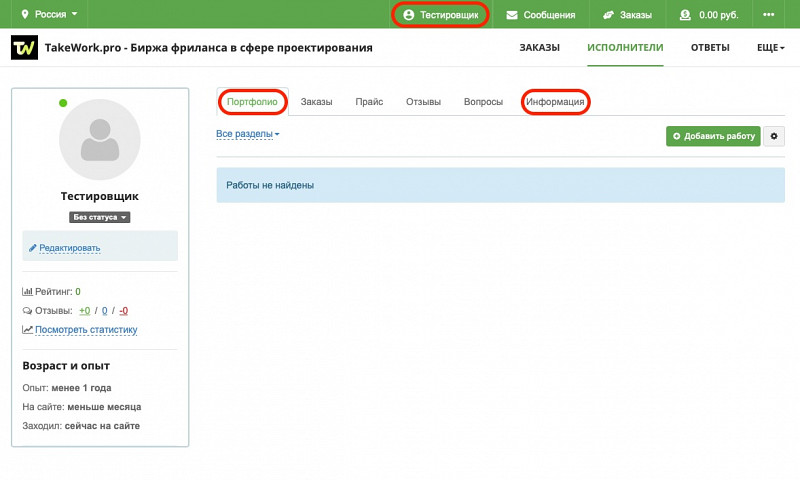This screenshot has height=480, width=800.
Task: Open the three-dots more menu
Action: point(768,14)
